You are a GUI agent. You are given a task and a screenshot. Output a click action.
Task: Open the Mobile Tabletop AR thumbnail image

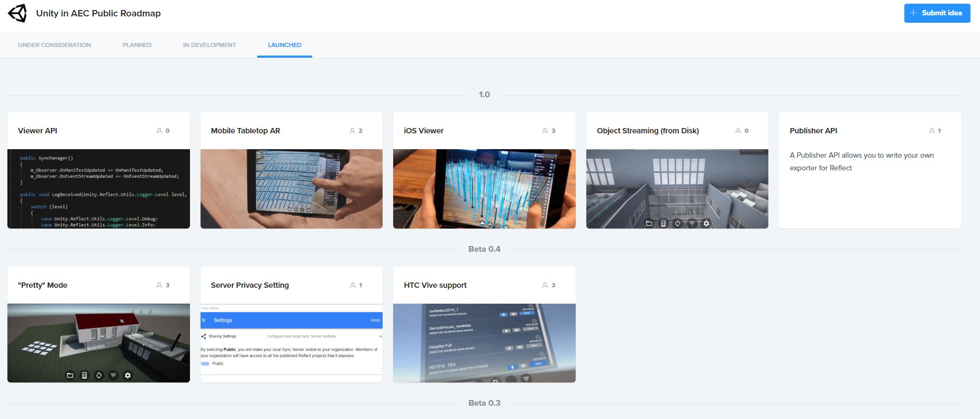click(x=292, y=189)
